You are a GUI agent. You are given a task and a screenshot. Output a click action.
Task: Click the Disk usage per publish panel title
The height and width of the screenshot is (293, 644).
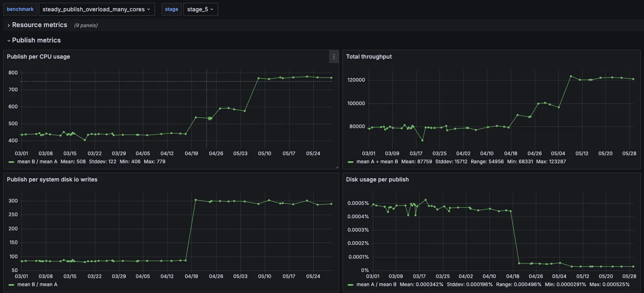point(377,179)
